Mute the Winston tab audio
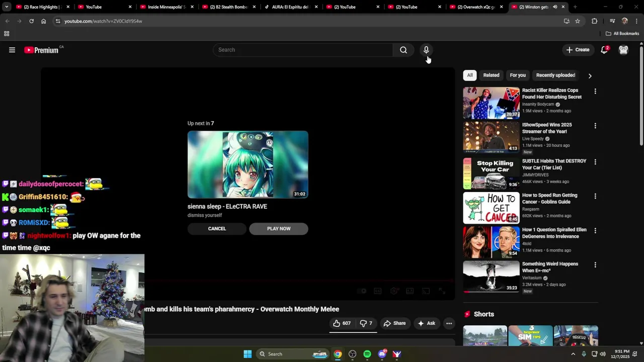 555,7
